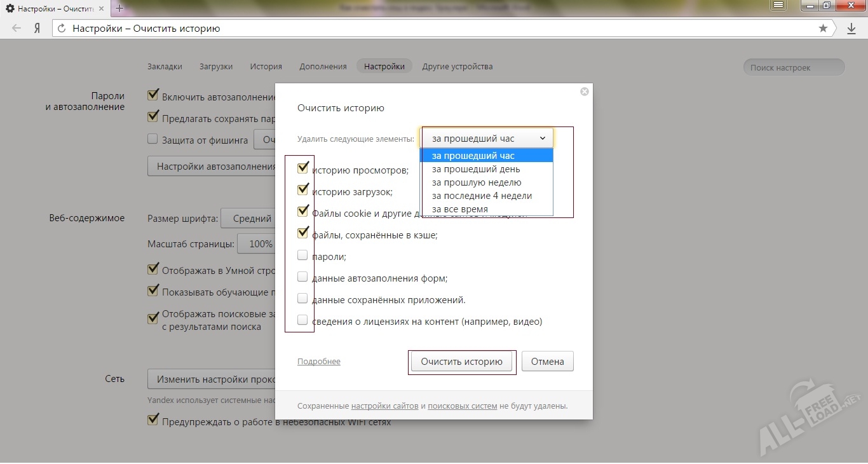Screen dimensions: 868x464
Task: Follow the 'Подробнее' link
Action: coord(319,362)
